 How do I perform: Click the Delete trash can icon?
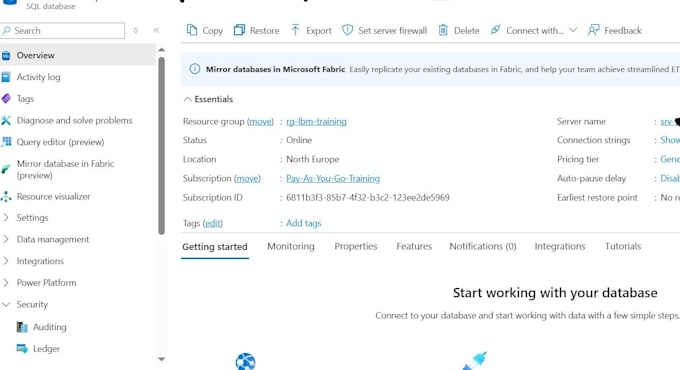(x=443, y=30)
